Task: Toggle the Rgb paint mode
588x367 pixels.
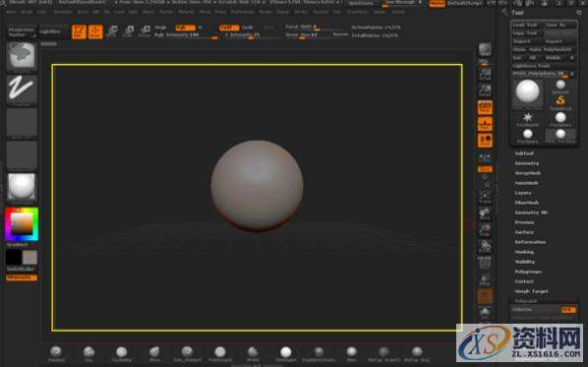Action: [185, 28]
